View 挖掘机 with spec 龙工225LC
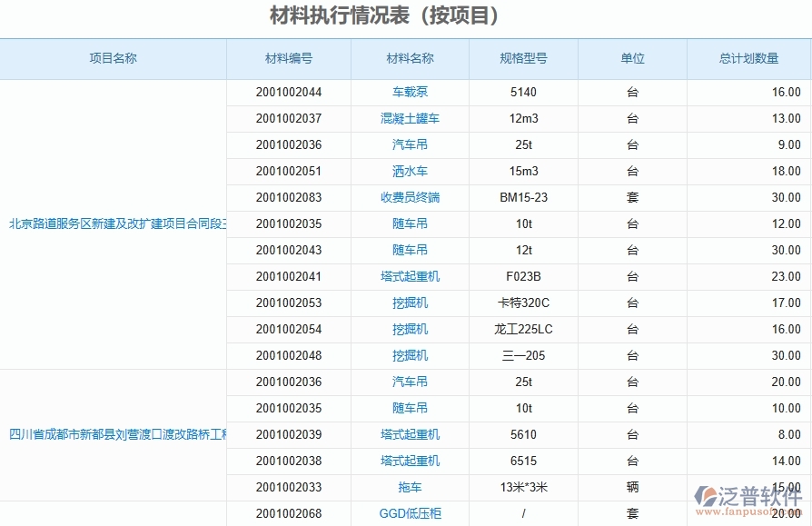This screenshot has height=526, width=812. 408,329
